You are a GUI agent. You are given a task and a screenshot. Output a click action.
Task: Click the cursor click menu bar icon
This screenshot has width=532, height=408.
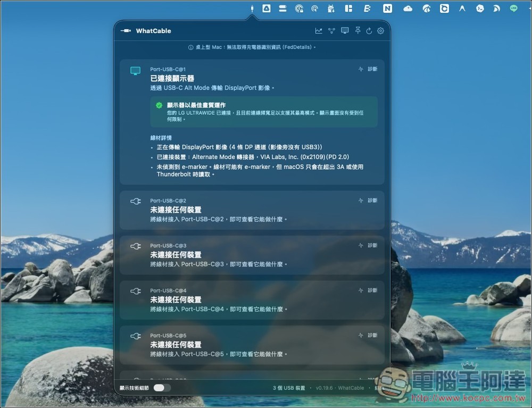coord(314,9)
